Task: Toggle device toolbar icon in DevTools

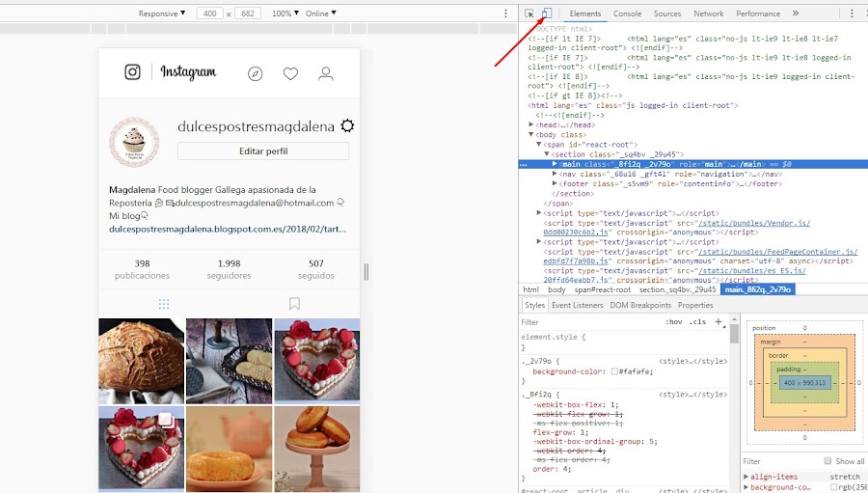Action: 547,13
